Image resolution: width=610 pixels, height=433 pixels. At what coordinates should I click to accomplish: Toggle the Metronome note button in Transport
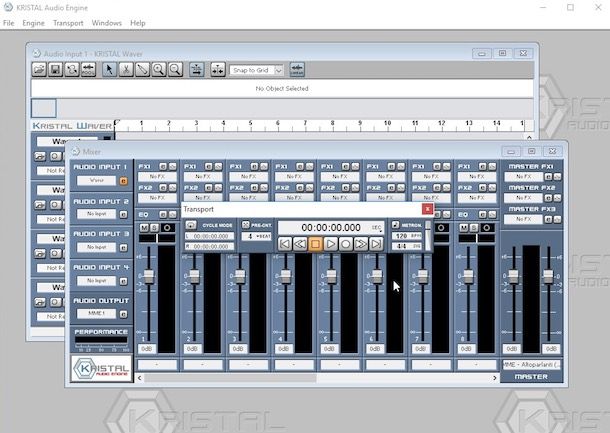pyautogui.click(x=395, y=225)
